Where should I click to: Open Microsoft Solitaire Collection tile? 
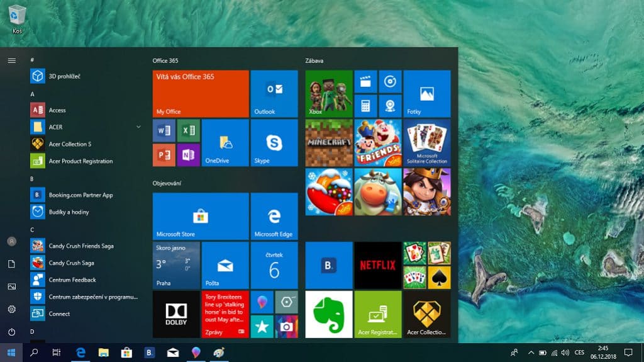click(427, 143)
